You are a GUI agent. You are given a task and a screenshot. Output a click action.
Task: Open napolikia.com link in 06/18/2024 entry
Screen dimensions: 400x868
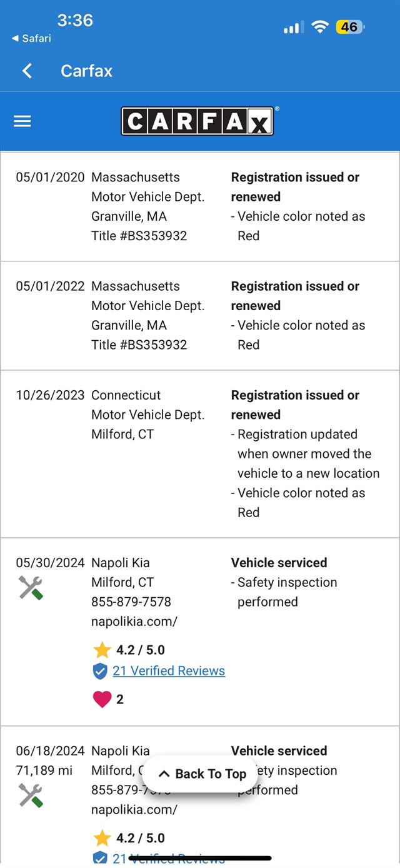point(134,810)
